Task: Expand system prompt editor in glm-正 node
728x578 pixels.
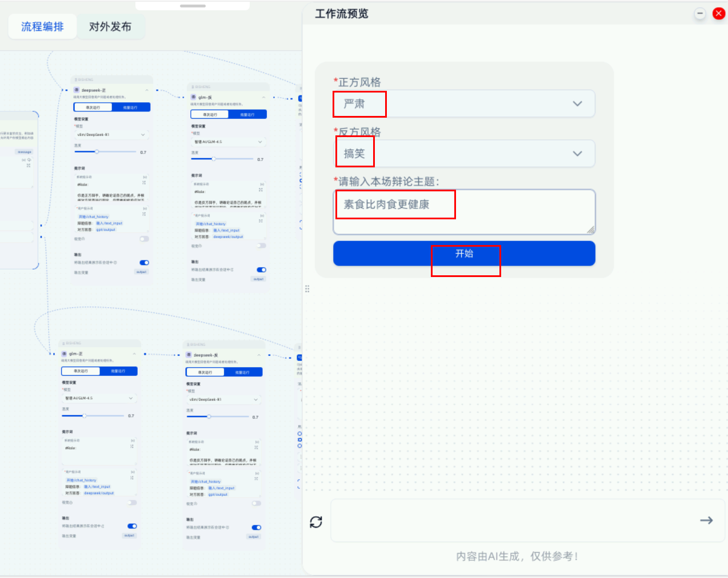Action: [132, 447]
